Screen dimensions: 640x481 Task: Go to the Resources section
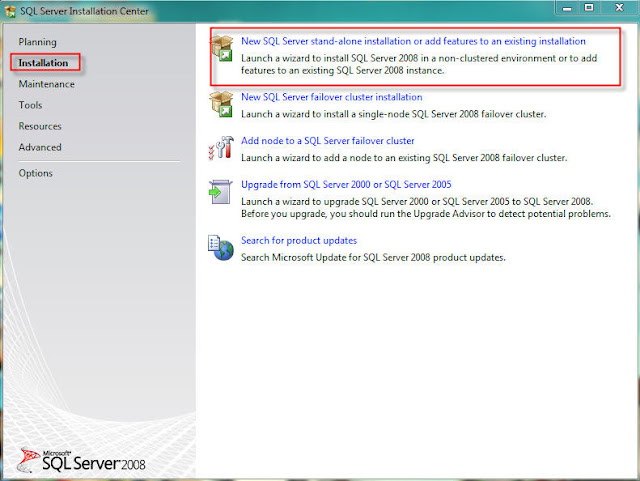click(40, 126)
